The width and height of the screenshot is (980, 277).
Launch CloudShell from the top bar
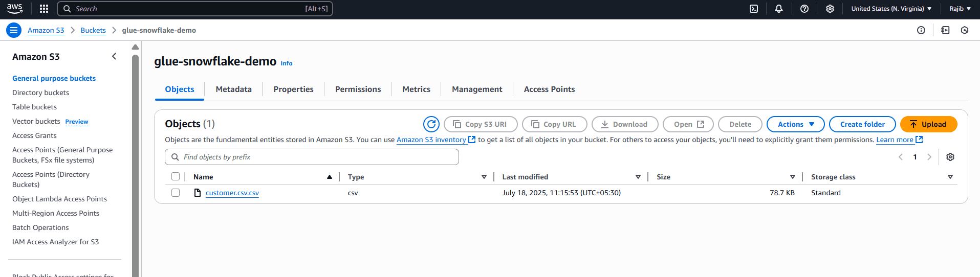754,9
